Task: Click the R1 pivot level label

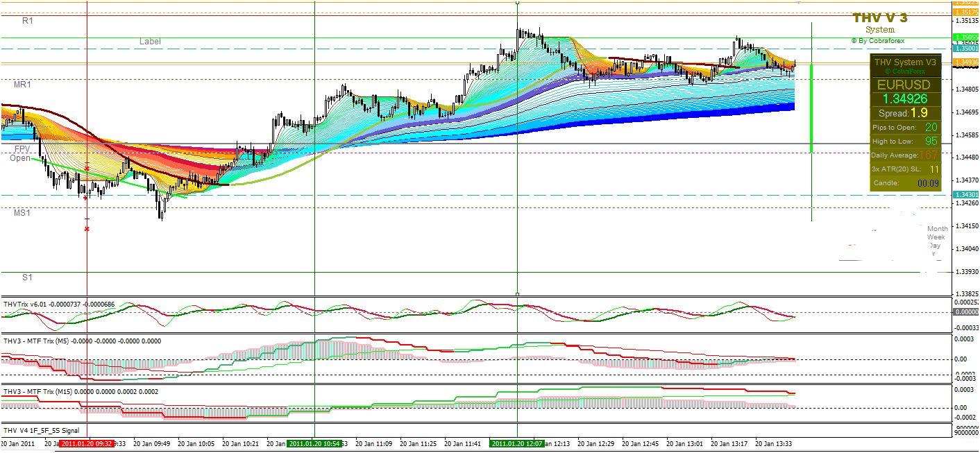Action: (x=28, y=22)
